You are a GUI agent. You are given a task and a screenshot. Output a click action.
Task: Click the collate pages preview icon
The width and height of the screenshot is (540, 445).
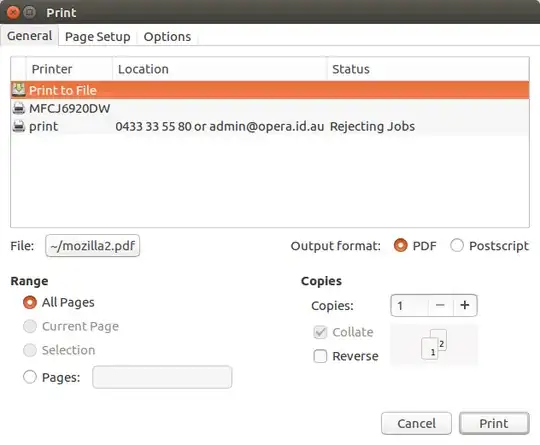coord(434,344)
